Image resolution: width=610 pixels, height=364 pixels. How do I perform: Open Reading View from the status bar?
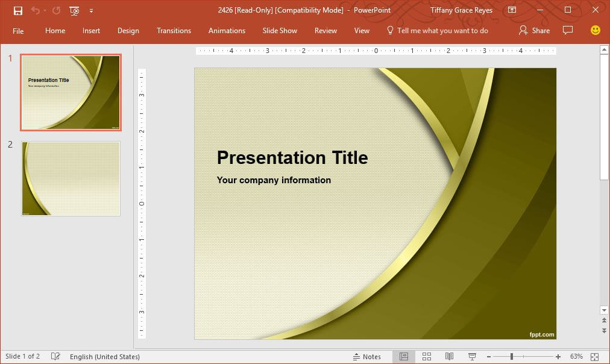coord(448,356)
